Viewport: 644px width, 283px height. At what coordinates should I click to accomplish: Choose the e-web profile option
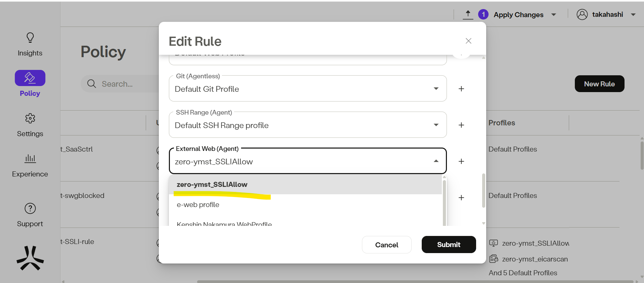(x=198, y=205)
